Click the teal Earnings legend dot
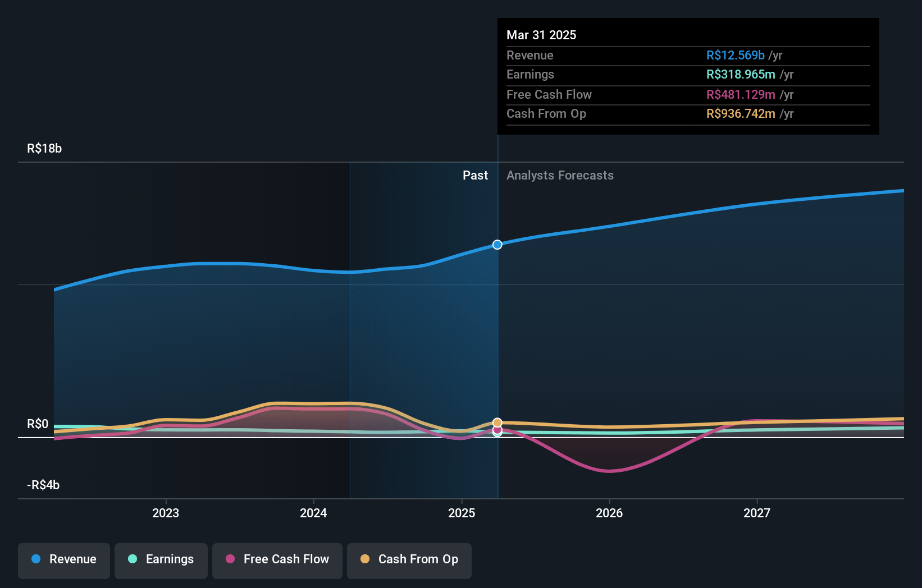The height and width of the screenshot is (588, 922). (x=133, y=559)
